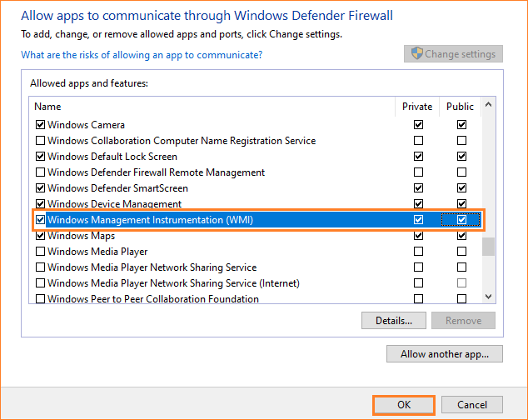Select Windows Management Instrumentation (WMI) row text
The width and height of the screenshot is (528, 420).
150,220
